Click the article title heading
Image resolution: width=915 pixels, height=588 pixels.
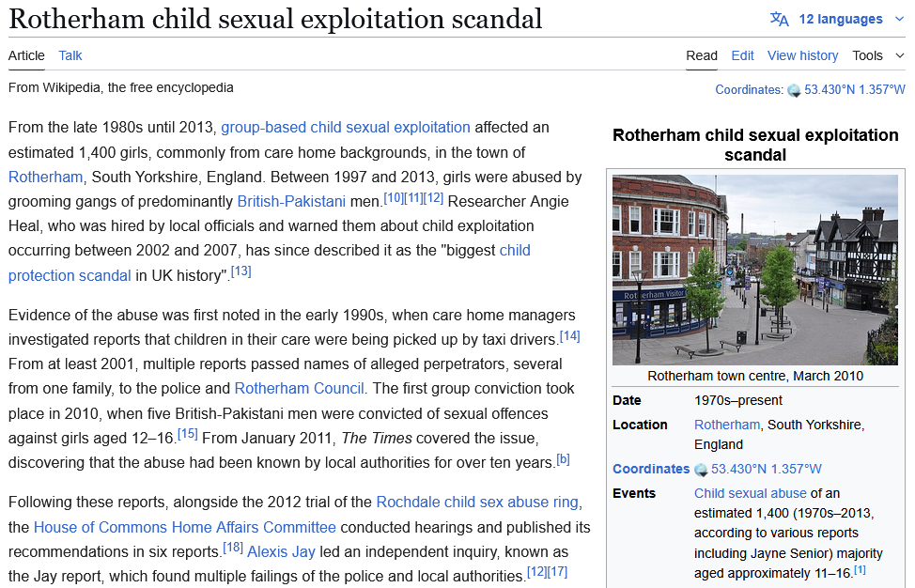pyautogui.click(x=275, y=19)
